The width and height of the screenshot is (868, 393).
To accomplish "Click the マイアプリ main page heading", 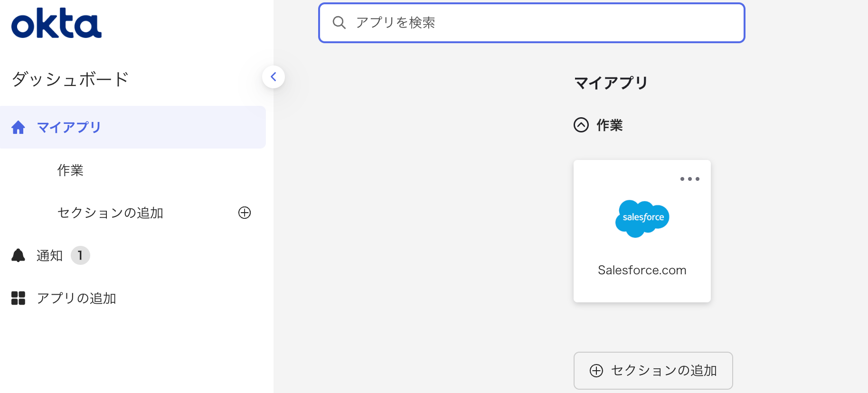I will [x=611, y=83].
